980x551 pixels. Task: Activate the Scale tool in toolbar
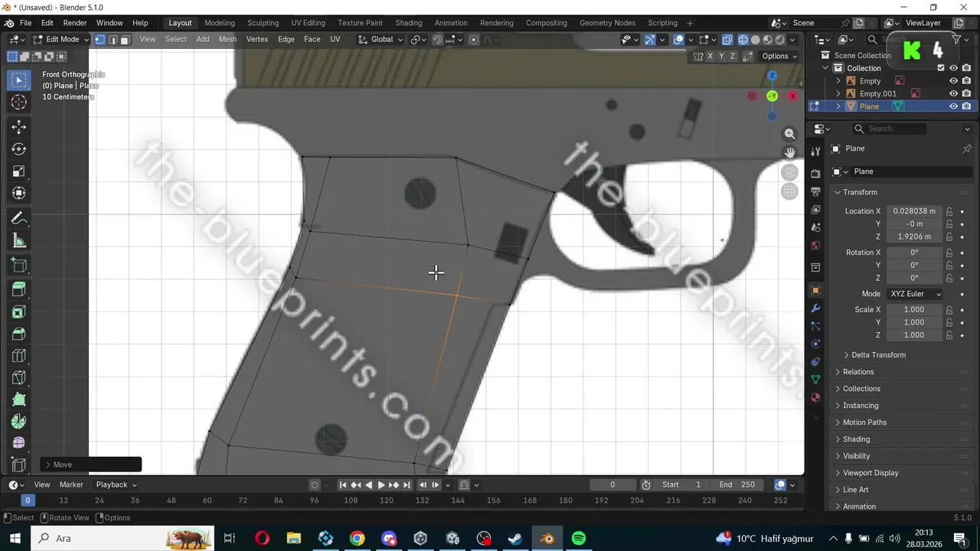[x=19, y=171]
